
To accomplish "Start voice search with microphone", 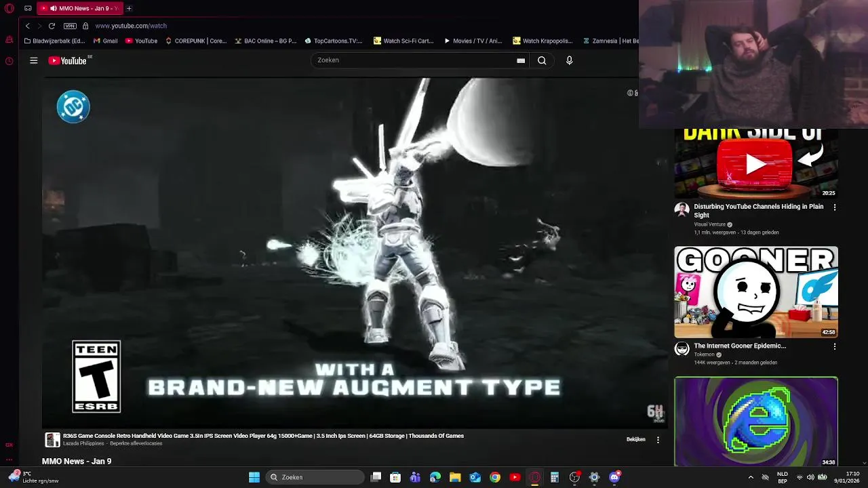I will pos(569,60).
